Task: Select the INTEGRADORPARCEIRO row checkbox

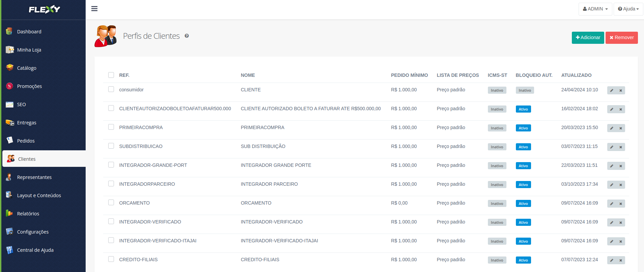Action: (x=111, y=184)
